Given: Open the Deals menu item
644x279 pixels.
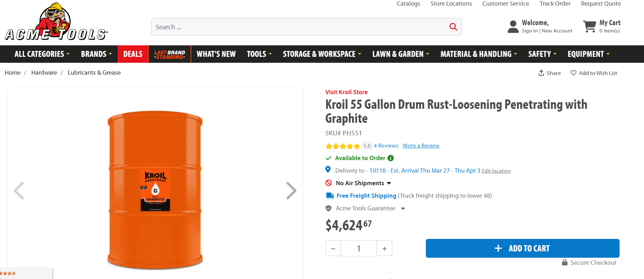Looking at the screenshot, I should 133,54.
